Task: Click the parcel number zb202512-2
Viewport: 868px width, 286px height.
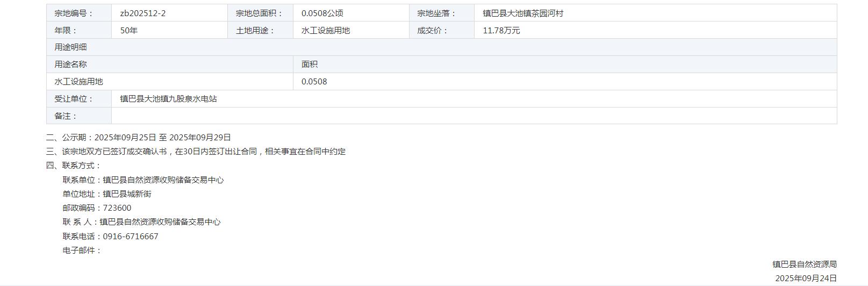Action: 143,13
